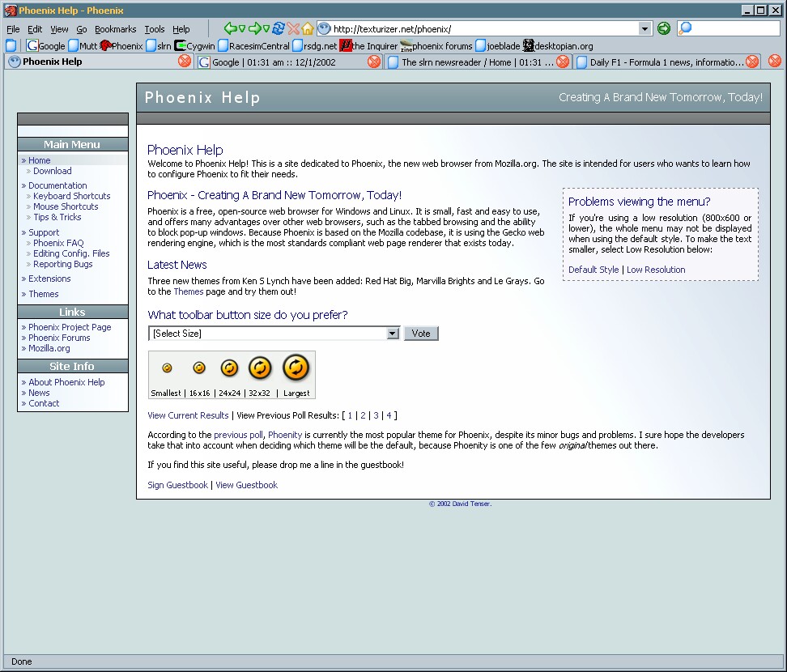Reload the page with the refresh icon
The image size is (787, 672).
click(278, 28)
